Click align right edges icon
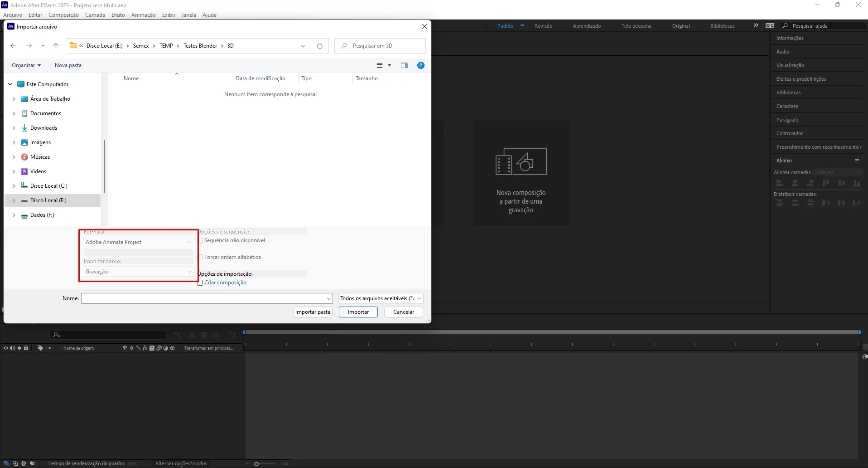 810,183
